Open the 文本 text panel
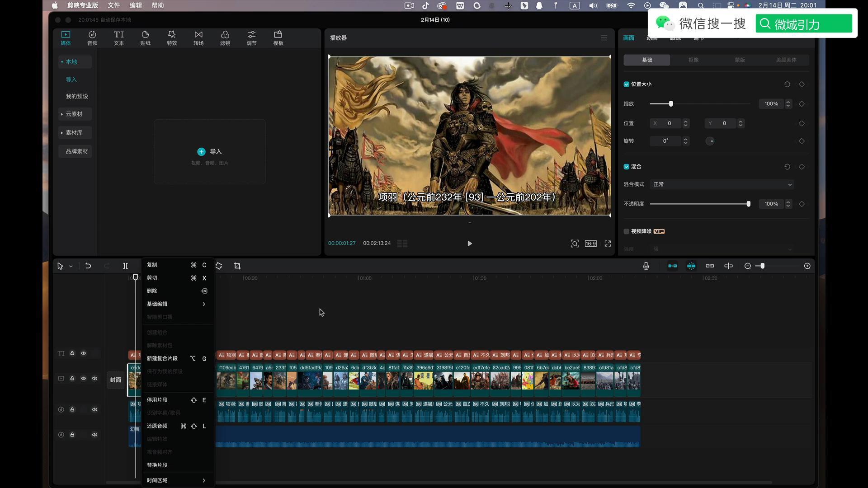This screenshot has width=868, height=488. 118,38
